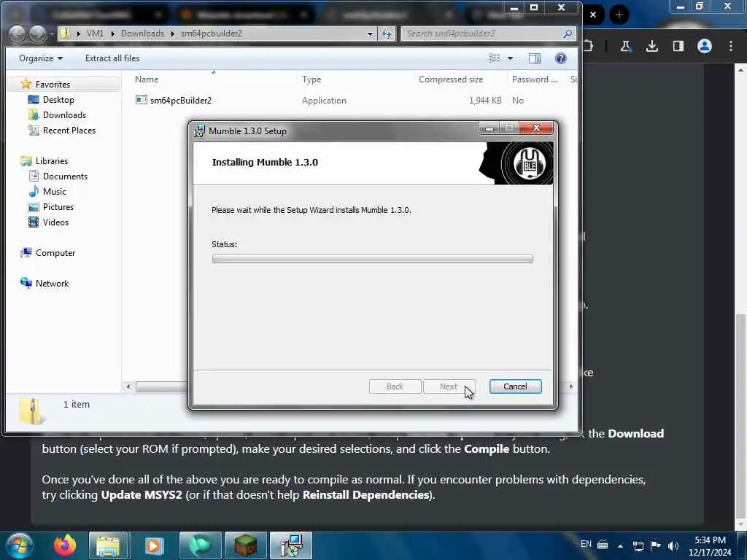Viewport: 747px width, 560px height.
Task: Click the browser new tab plus button
Action: 619,15
